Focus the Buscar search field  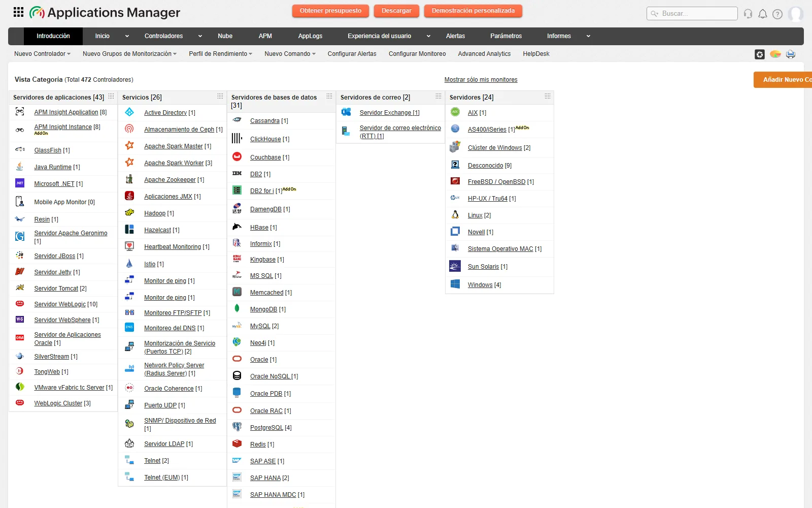tap(692, 14)
